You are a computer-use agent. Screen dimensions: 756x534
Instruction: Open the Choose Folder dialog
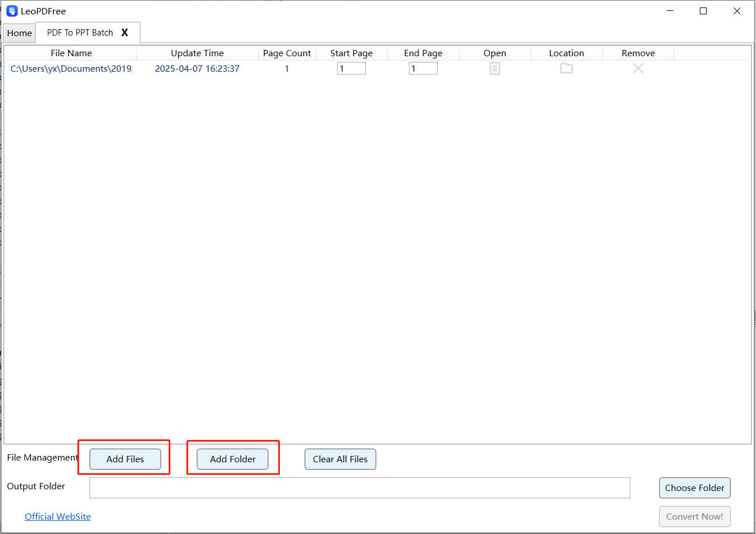(x=695, y=488)
